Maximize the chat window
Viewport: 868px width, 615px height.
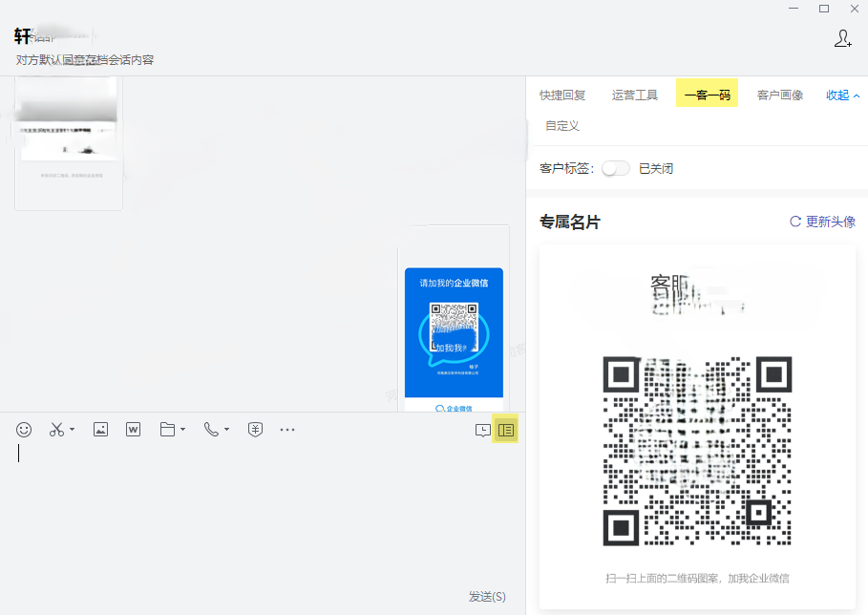click(x=824, y=9)
